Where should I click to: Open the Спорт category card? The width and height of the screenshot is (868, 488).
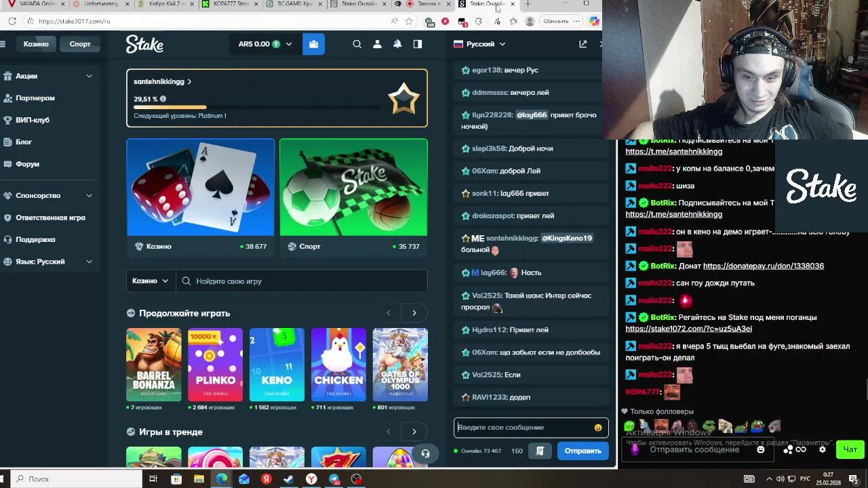point(353,198)
